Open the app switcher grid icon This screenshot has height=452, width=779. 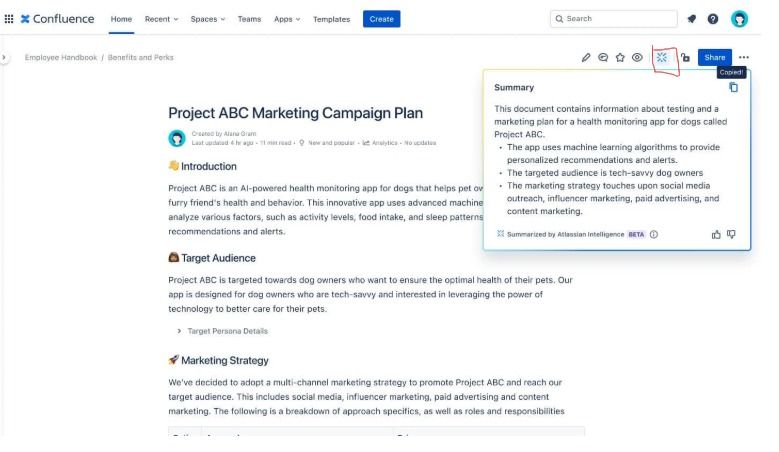pyautogui.click(x=9, y=19)
